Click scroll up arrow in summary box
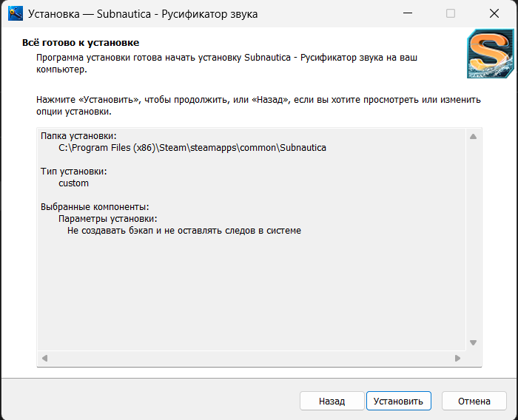Screen dimensions: 518x420 click(473, 136)
